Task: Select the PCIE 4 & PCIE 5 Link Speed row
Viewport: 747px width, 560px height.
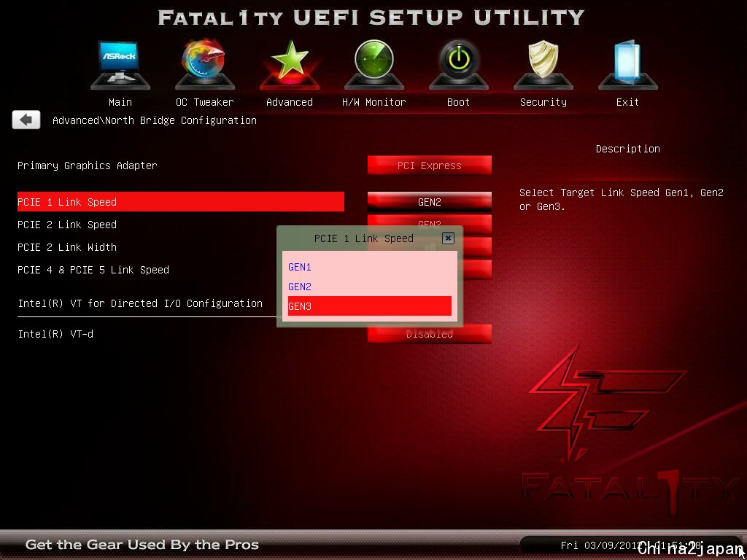Action: [93, 270]
